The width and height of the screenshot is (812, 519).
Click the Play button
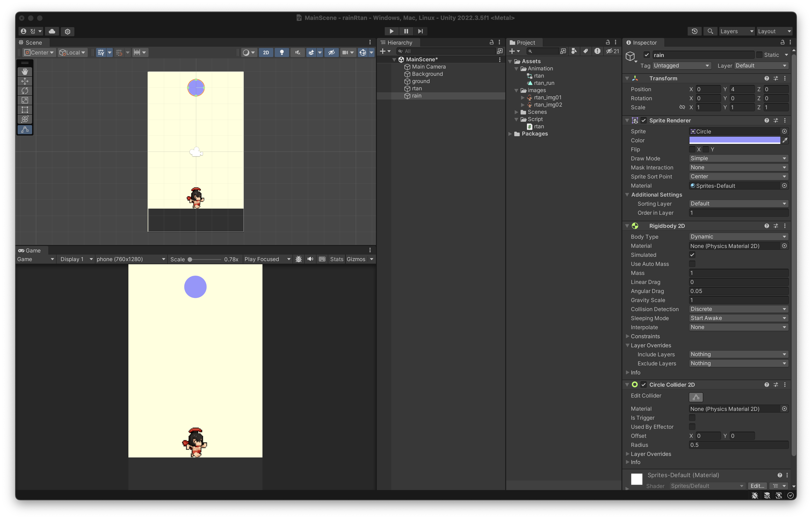(392, 31)
